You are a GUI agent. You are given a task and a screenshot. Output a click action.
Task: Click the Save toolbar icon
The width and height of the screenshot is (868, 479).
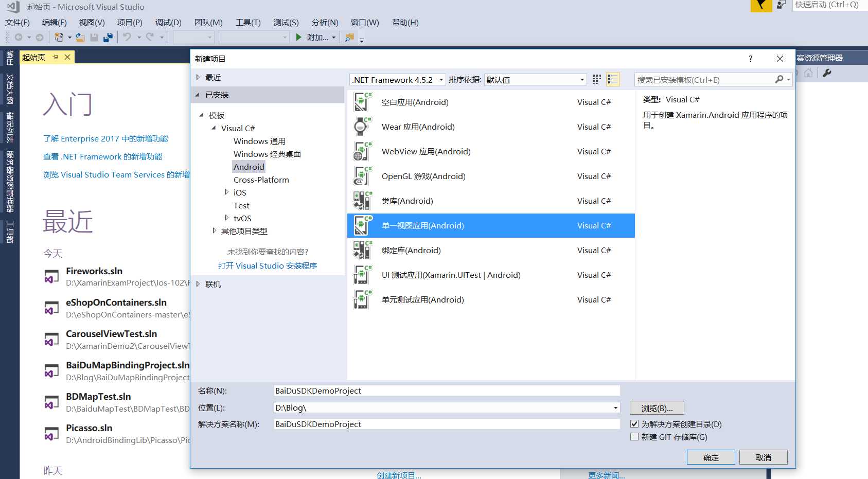pos(94,37)
